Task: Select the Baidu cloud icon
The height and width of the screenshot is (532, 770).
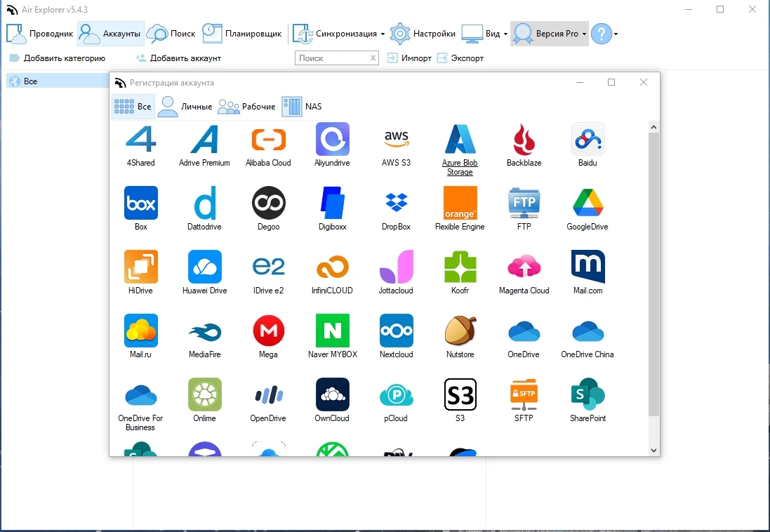Action: click(x=588, y=140)
